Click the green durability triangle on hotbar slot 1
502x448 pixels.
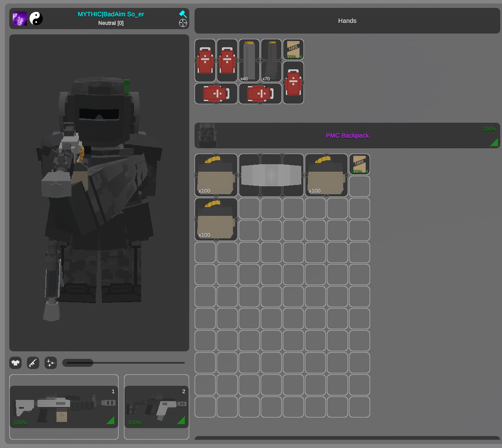(x=110, y=421)
